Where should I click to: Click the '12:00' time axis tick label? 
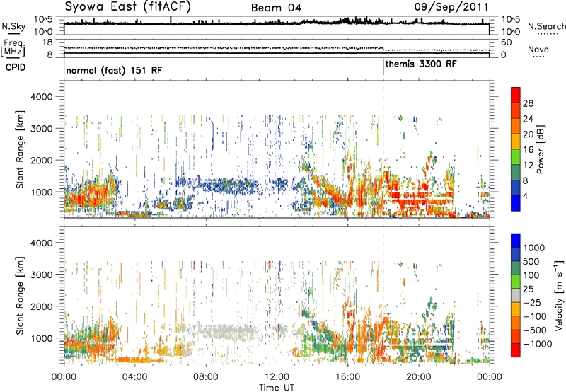pos(277,377)
